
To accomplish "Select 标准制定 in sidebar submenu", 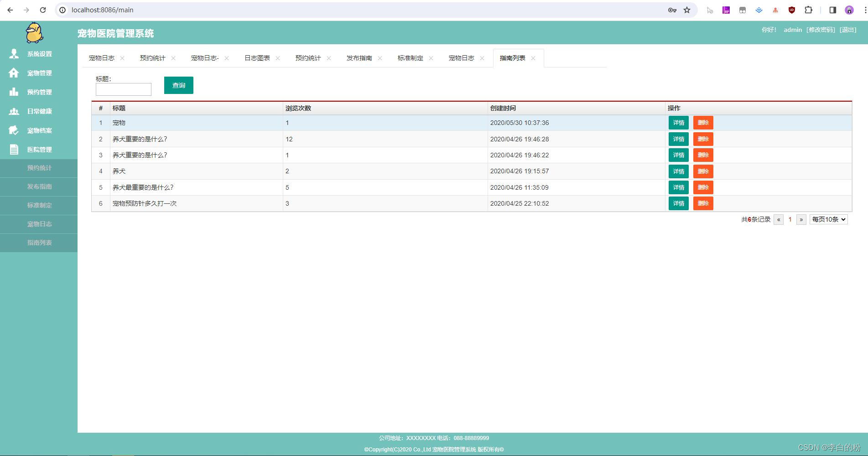I will [x=39, y=205].
